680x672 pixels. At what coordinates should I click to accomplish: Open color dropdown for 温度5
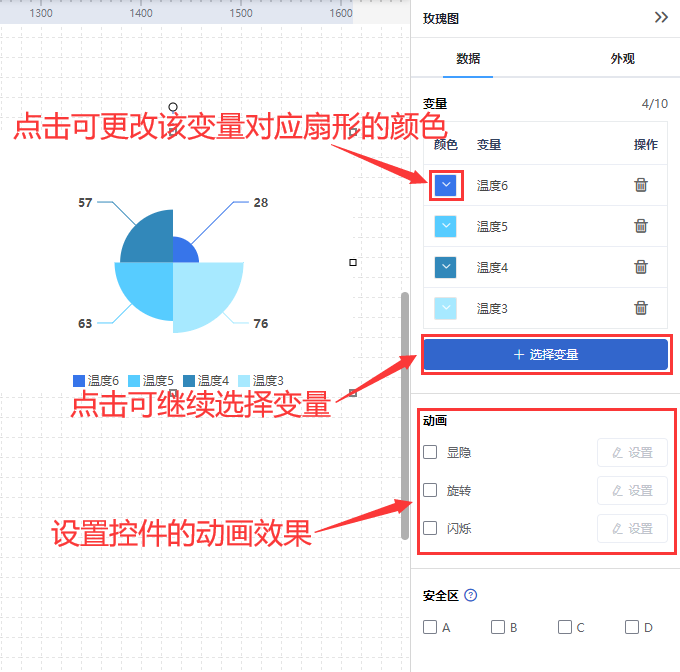pyautogui.click(x=445, y=226)
